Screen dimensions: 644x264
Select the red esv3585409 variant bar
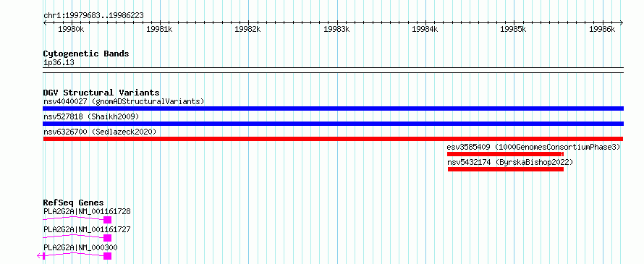505,154
